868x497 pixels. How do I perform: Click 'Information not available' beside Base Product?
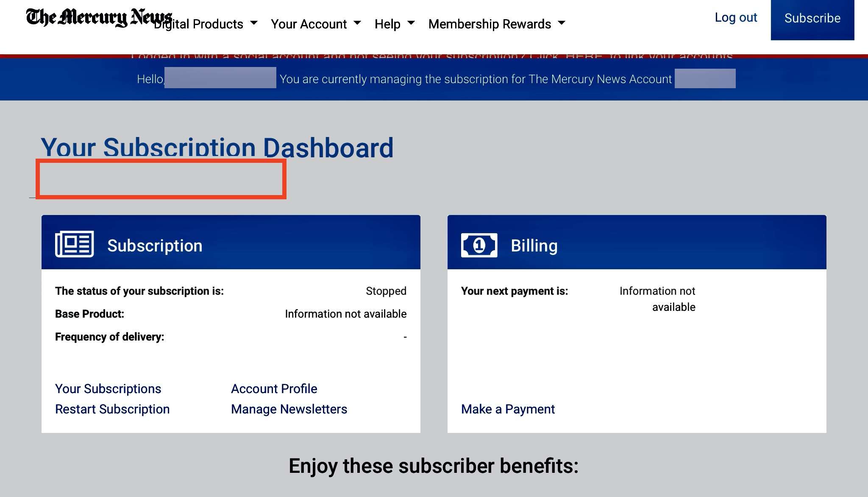click(346, 314)
